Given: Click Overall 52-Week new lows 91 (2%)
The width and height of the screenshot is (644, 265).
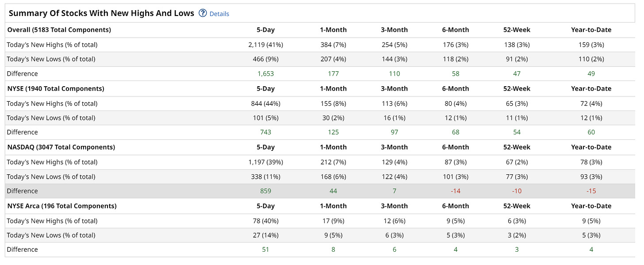Looking at the screenshot, I should pyautogui.click(x=517, y=59).
